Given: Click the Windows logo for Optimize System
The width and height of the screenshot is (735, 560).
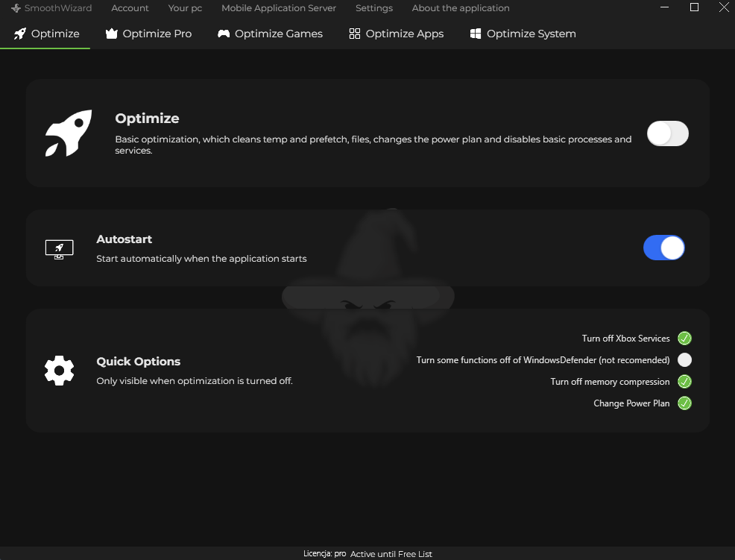Looking at the screenshot, I should [476, 34].
